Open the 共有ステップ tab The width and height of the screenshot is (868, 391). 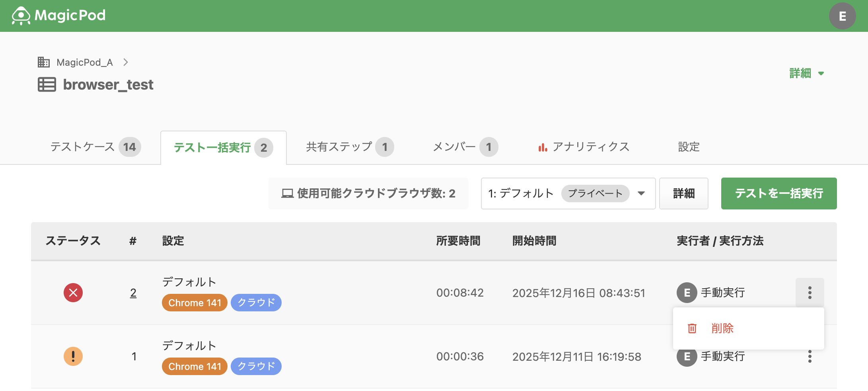point(350,147)
